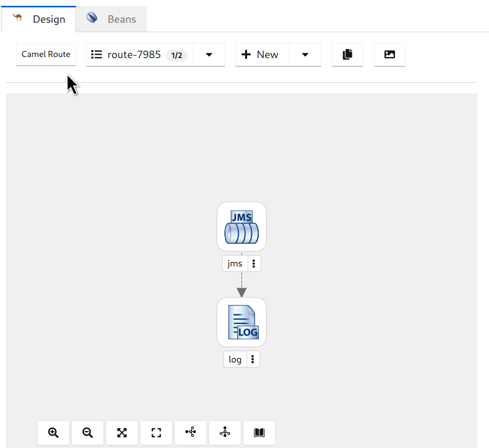Open the log node's kebab menu
This screenshot has width=489, height=448.
pyautogui.click(x=253, y=359)
